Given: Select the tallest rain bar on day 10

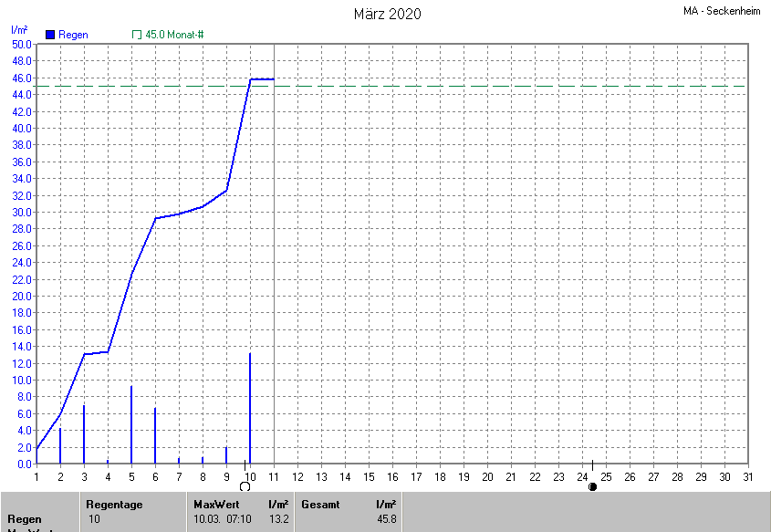Looking at the screenshot, I should 250,411.
